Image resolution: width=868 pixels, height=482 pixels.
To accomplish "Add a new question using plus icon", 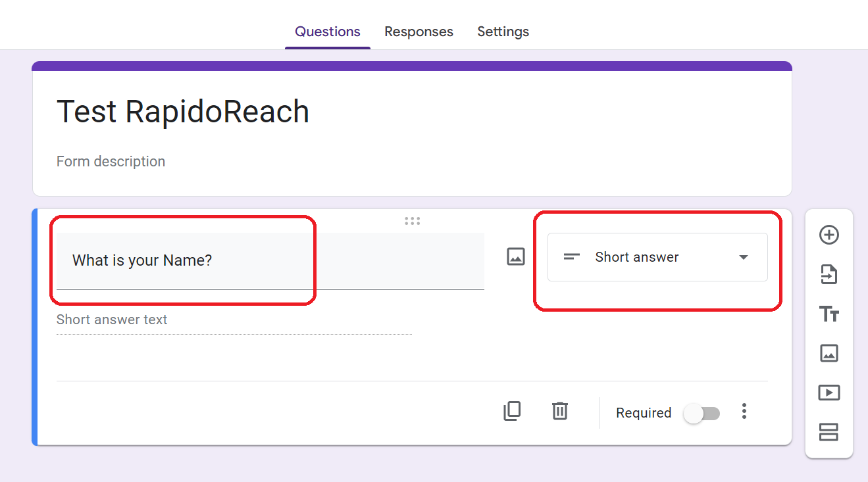I will point(829,235).
